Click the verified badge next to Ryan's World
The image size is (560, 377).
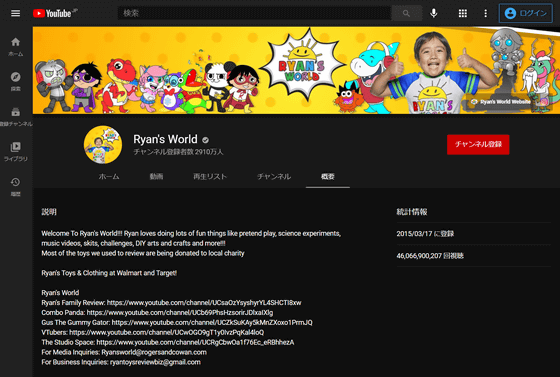click(205, 140)
